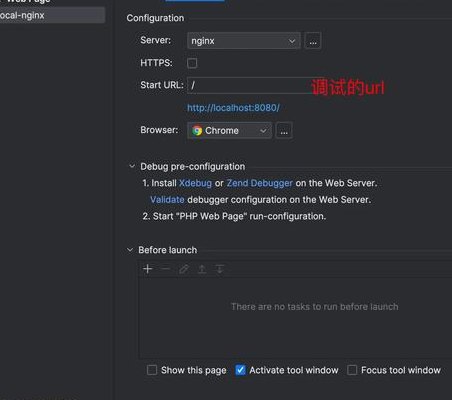The width and height of the screenshot is (452, 400).
Task: Open the Chrome Browser dropdown
Action: point(229,130)
